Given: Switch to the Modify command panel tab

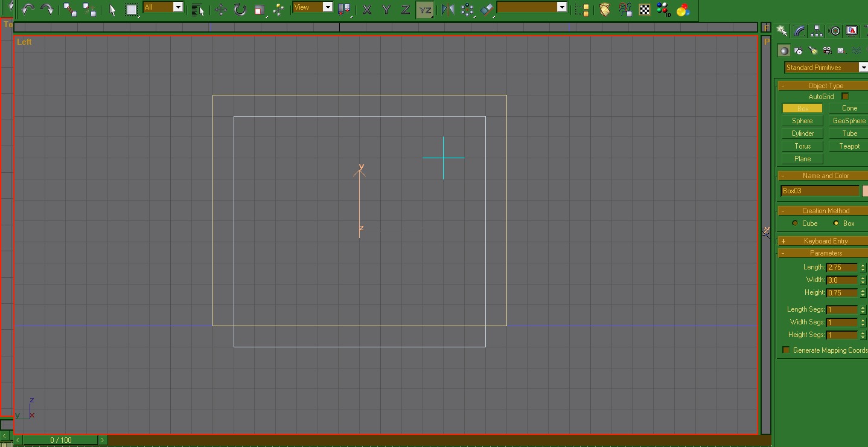Looking at the screenshot, I should [800, 31].
